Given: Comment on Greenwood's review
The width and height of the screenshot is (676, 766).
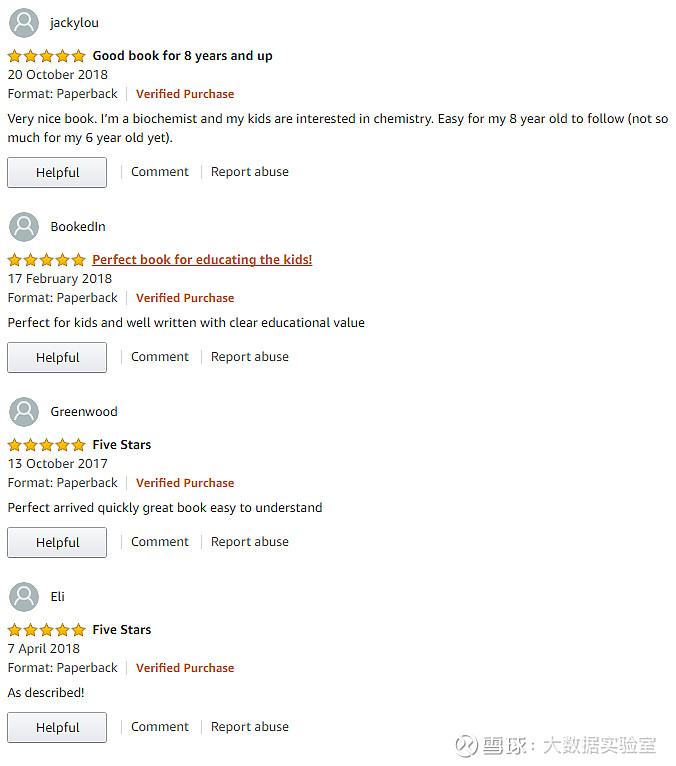Looking at the screenshot, I should (160, 542).
